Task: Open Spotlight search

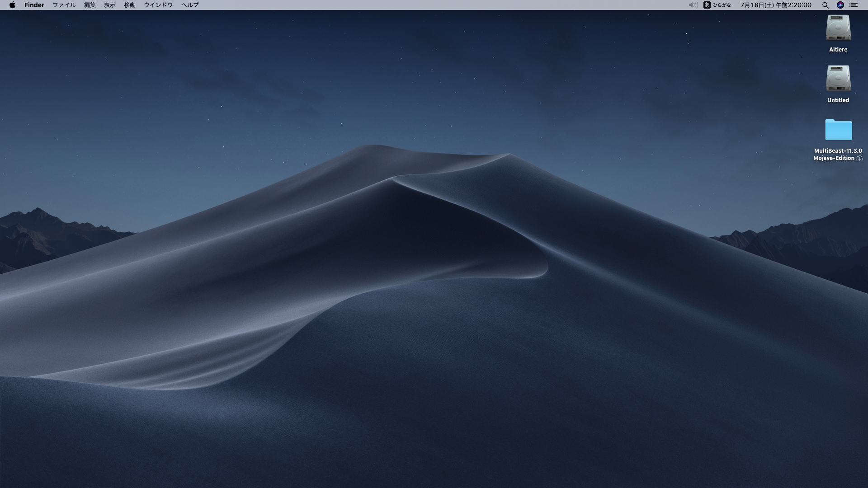Action: click(x=825, y=5)
